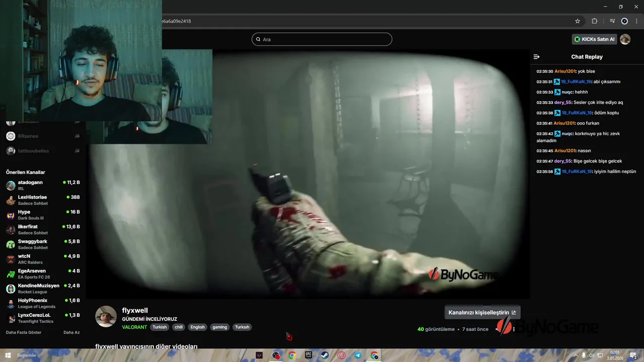
Task: Click nuqc badge in 'korkmuyo ya' message
Action: 557,134
